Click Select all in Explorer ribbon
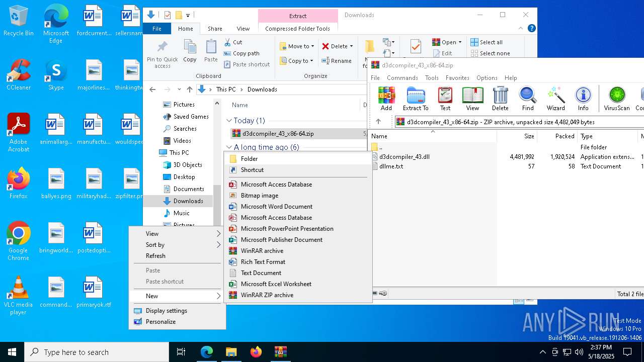The height and width of the screenshot is (362, 644). point(487,42)
